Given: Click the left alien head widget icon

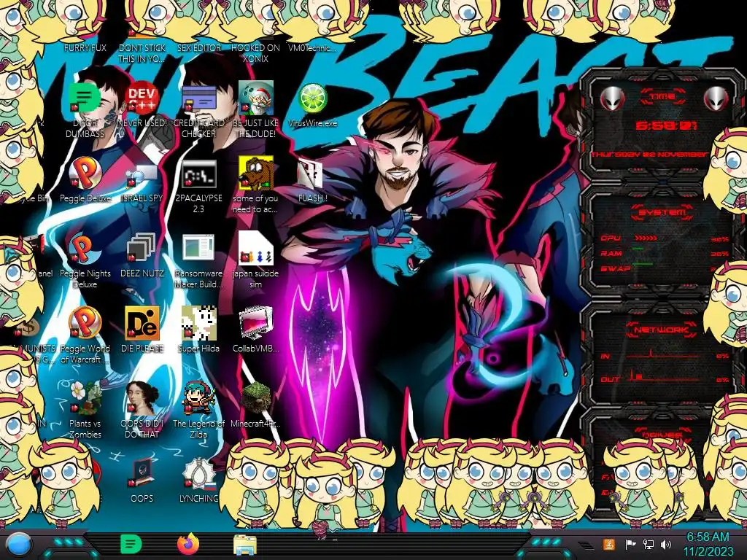Looking at the screenshot, I should (x=612, y=98).
